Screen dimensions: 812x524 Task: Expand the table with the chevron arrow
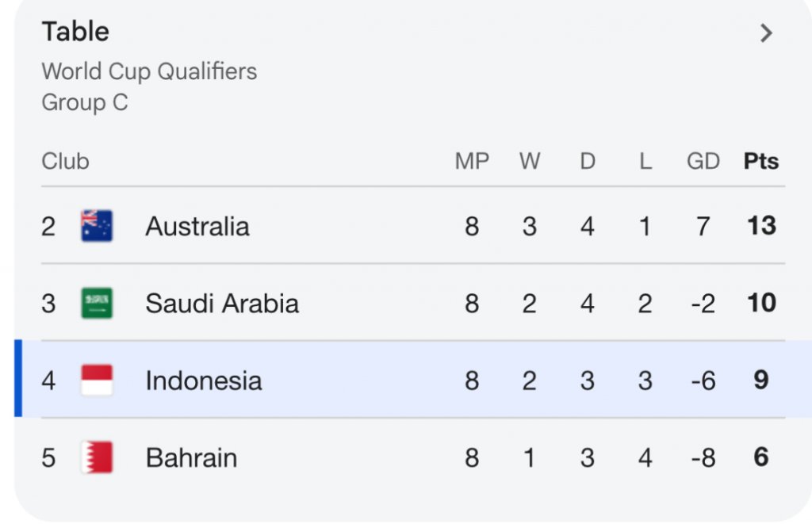pyautogui.click(x=765, y=33)
